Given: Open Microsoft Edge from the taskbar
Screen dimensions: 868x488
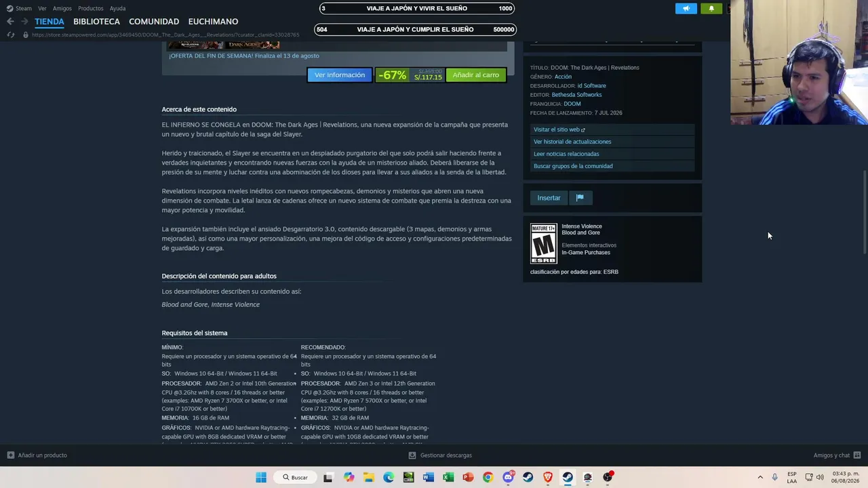Looking at the screenshot, I should coord(389,477).
